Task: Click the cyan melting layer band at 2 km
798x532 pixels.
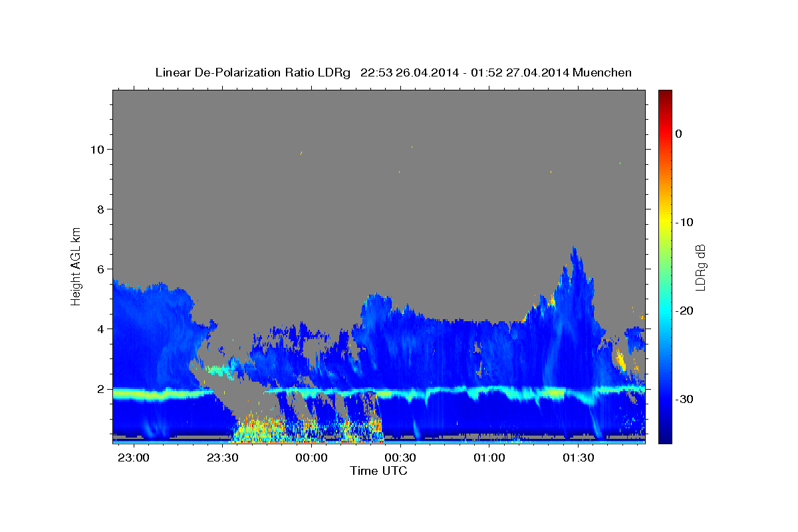Action: pyautogui.click(x=378, y=392)
